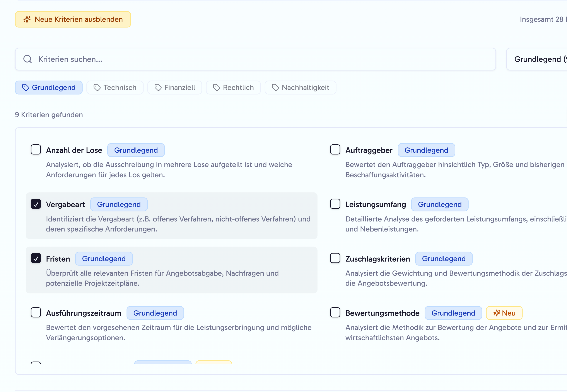This screenshot has width=567, height=392.
Task: Click the 'Neue Kriterien ausblenden' button
Action: [73, 19]
